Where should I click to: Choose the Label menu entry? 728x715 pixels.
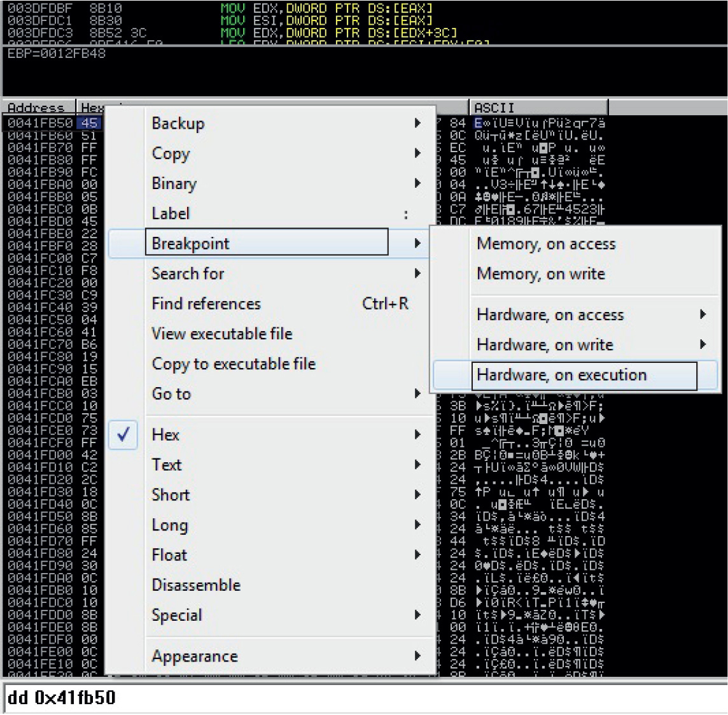tap(272, 213)
